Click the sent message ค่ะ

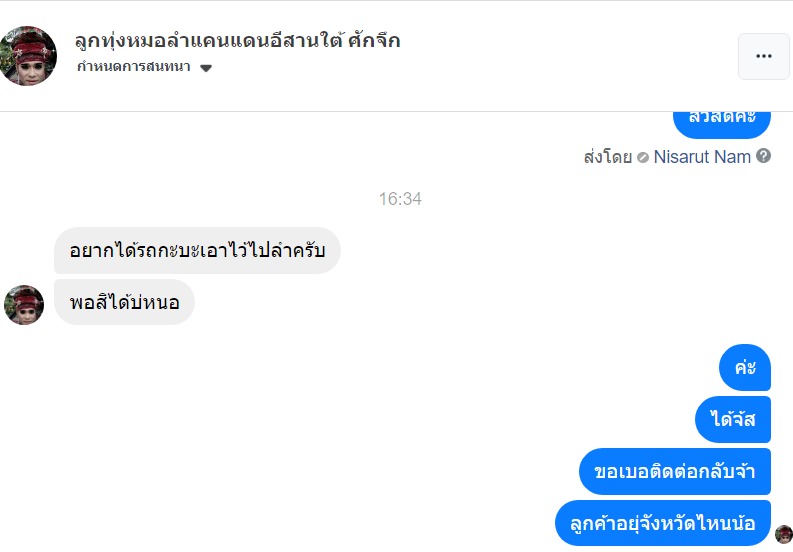coord(744,368)
